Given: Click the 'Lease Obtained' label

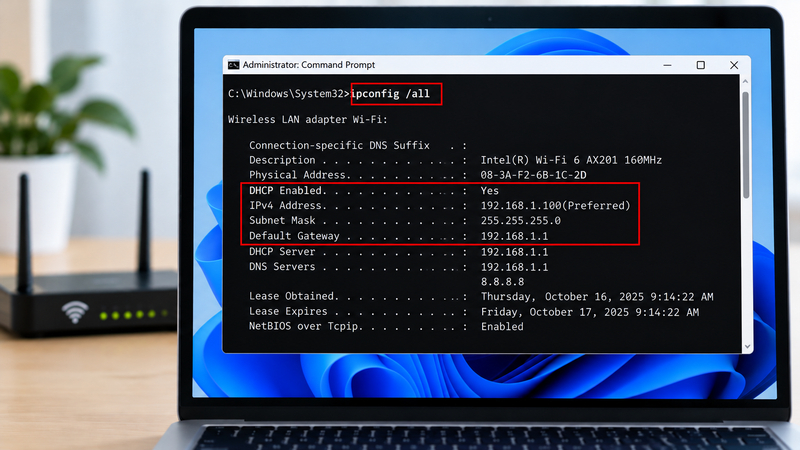Looking at the screenshot, I should point(292,296).
